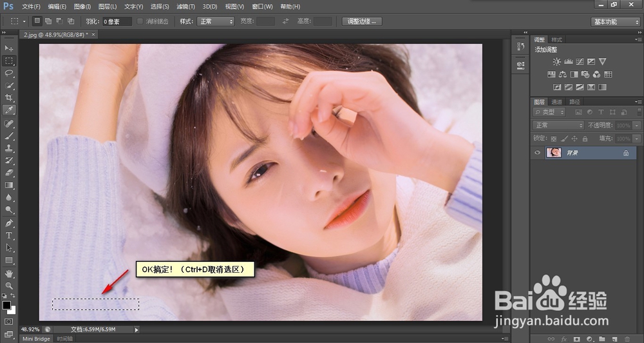The image size is (644, 343).
Task: Select the Eyedropper tool
Action: (x=8, y=110)
